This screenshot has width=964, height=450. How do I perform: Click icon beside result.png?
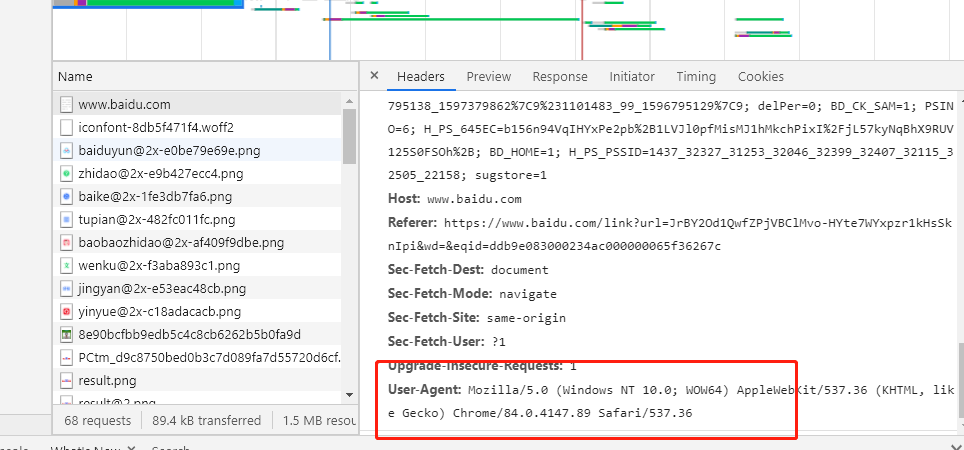[66, 381]
